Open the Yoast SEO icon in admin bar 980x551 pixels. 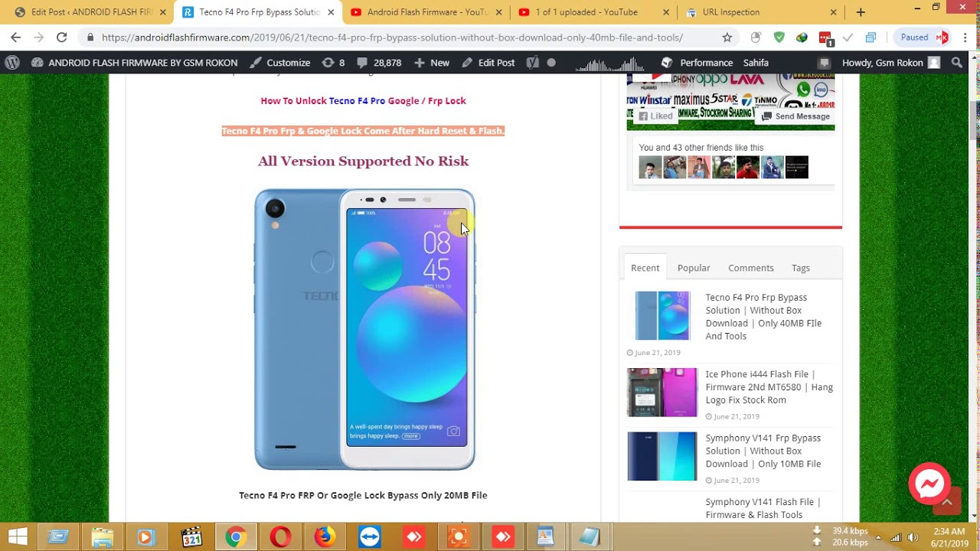(533, 63)
